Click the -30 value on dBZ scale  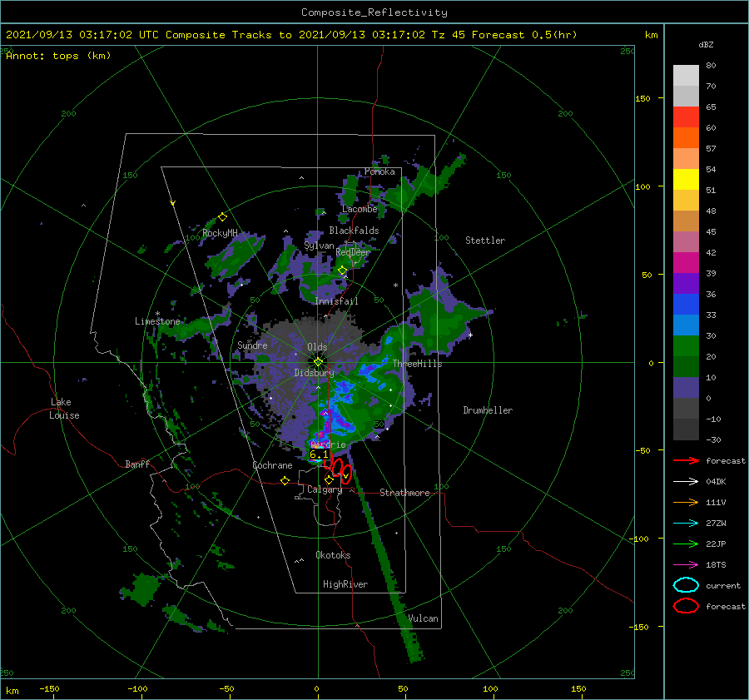[x=713, y=439]
